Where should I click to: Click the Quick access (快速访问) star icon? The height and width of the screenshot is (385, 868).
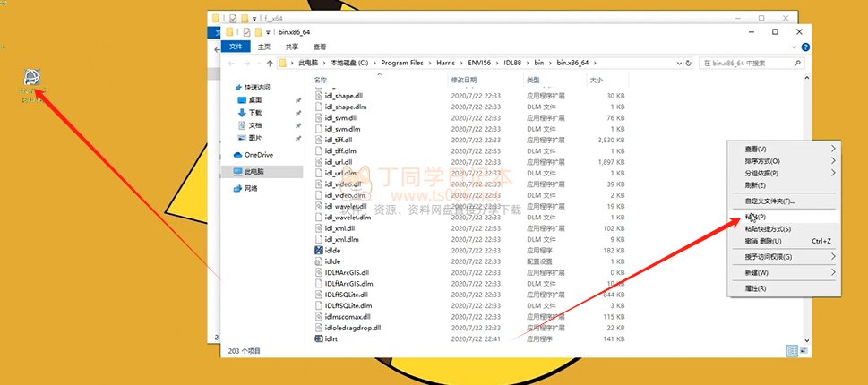point(238,88)
